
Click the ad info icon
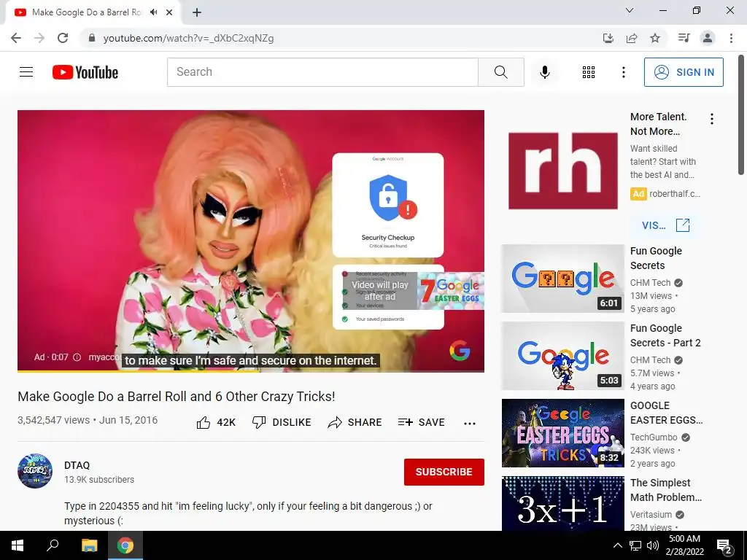pyautogui.click(x=77, y=357)
